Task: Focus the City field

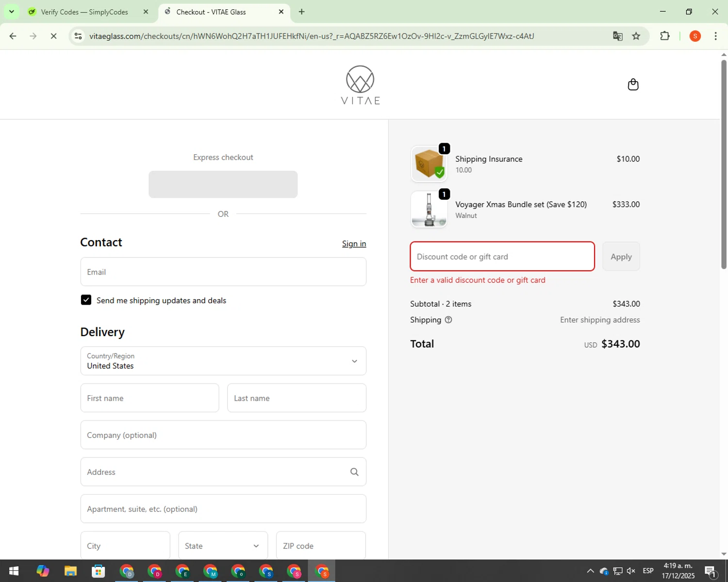Action: pos(125,546)
